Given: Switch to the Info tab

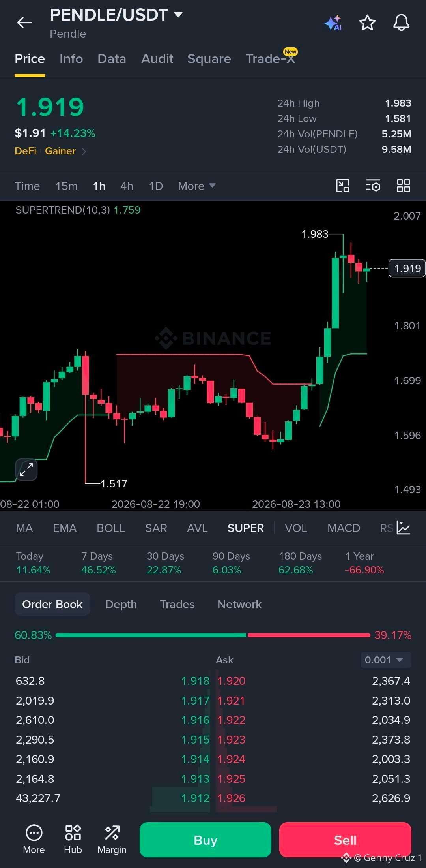Looking at the screenshot, I should click(71, 59).
